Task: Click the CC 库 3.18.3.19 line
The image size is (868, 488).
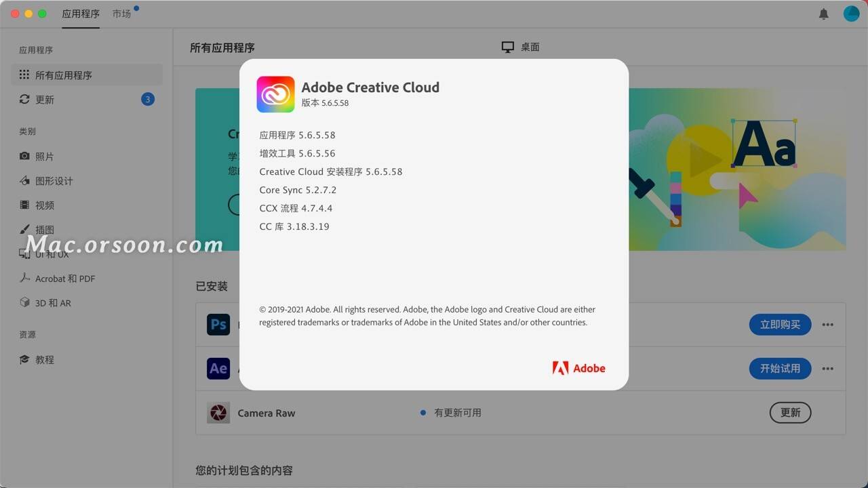Action: 294,226
